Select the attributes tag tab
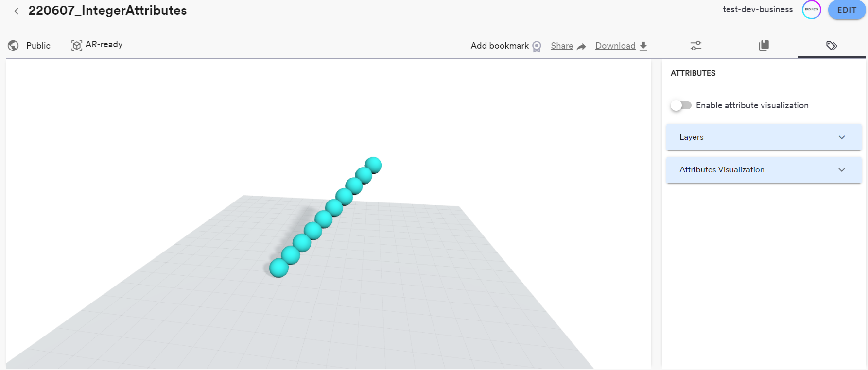Viewport: 868px width, 370px height. 832,46
